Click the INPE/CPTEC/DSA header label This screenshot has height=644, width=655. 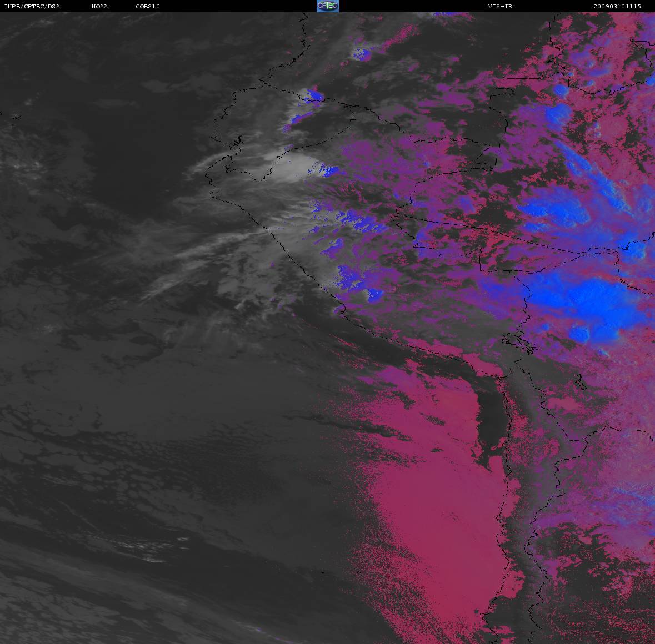coord(32,7)
